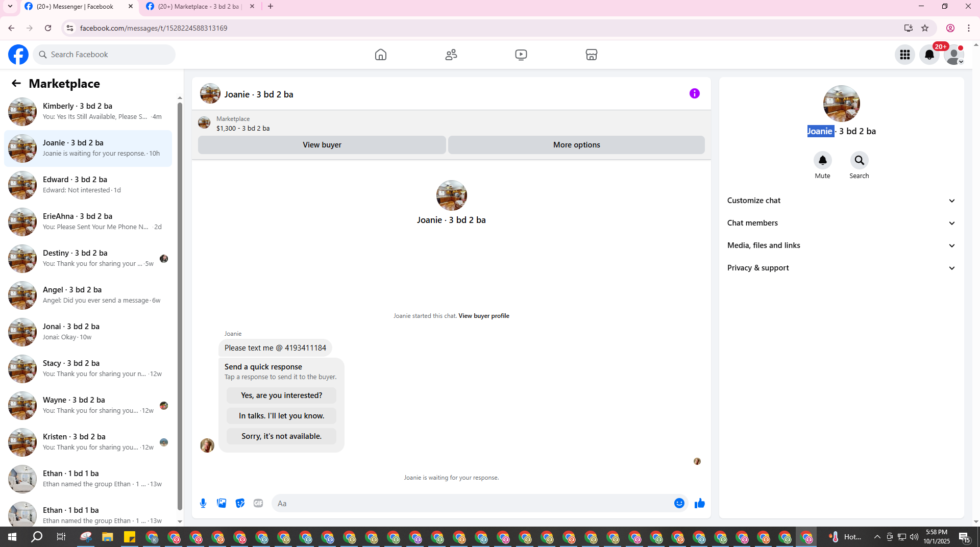
Task: Open Chrome menu three dots
Action: [x=969, y=28]
